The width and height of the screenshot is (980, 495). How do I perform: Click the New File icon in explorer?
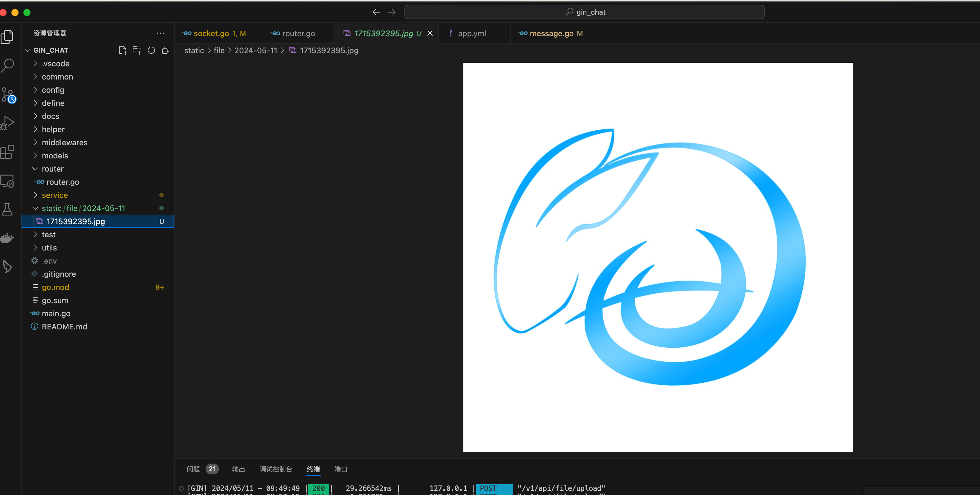pos(123,50)
